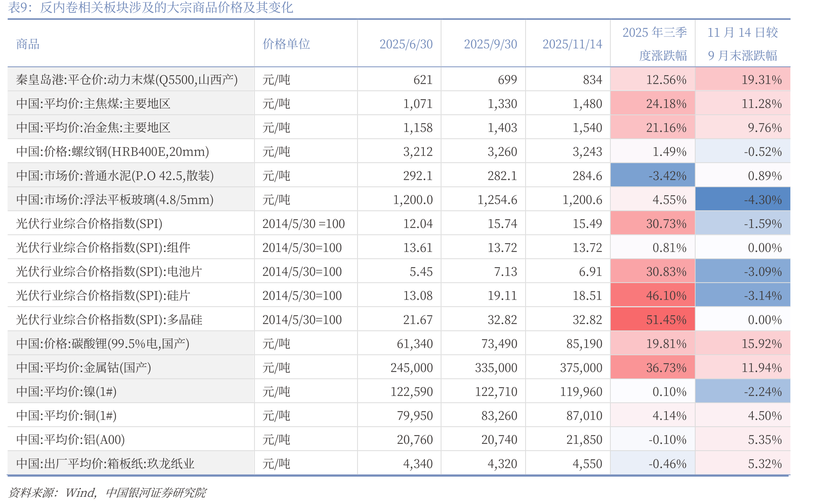Click the 2025/9/30 column header
This screenshot has width=824, height=504.
[491, 44]
